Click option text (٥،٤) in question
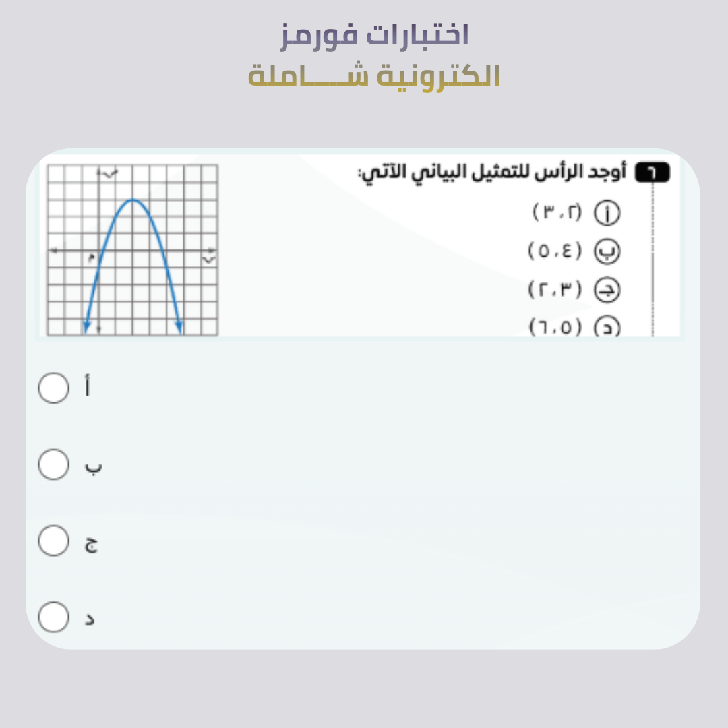This screenshot has height=728, width=728. [x=555, y=251]
